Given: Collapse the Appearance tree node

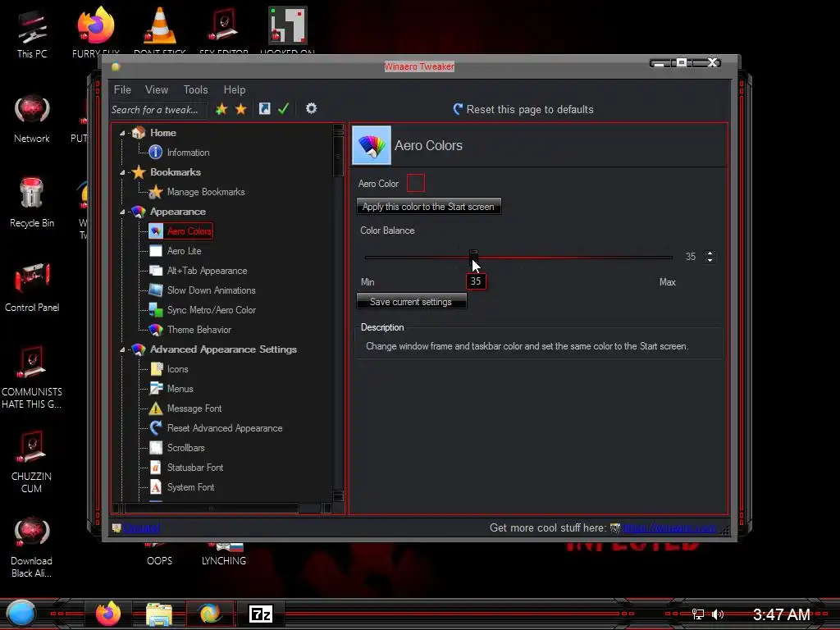Looking at the screenshot, I should tap(123, 212).
